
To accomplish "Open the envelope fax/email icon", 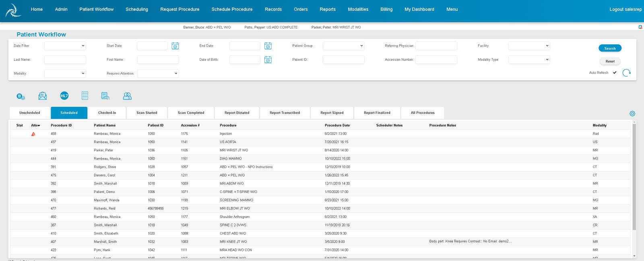I will (43, 96).
